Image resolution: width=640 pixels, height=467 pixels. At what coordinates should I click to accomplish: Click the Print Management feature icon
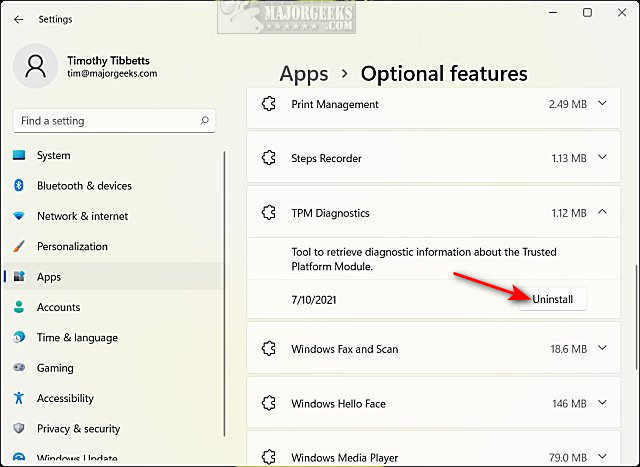269,104
